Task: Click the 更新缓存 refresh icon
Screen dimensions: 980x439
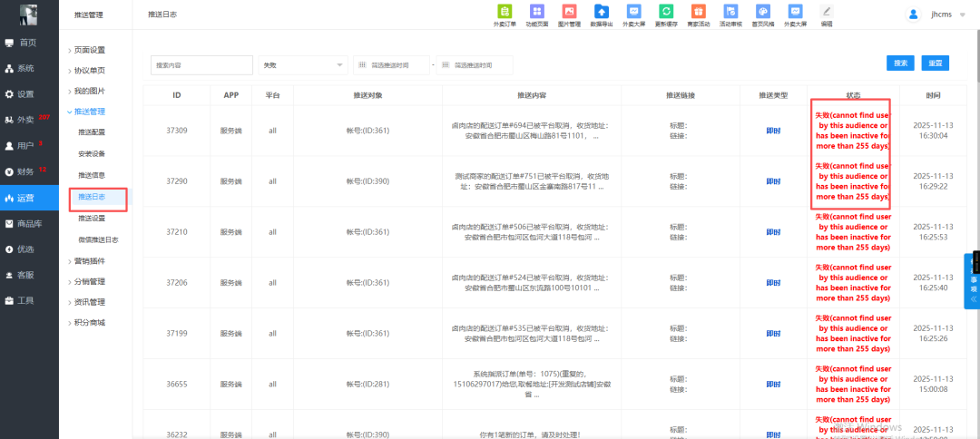Action: point(666,12)
